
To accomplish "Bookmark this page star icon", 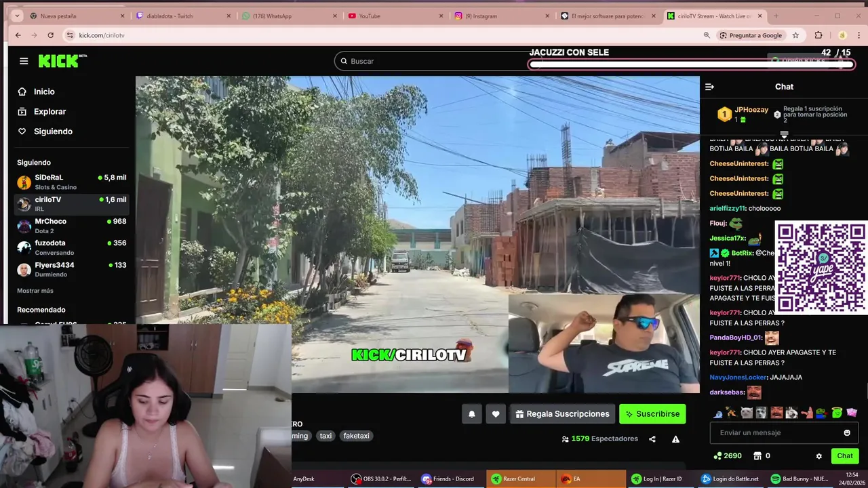I will pyautogui.click(x=795, y=35).
